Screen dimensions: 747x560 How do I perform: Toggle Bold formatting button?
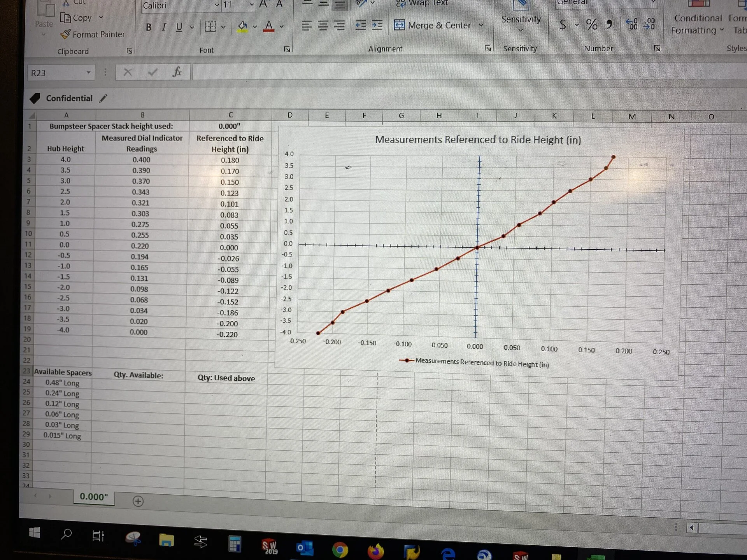(x=149, y=27)
